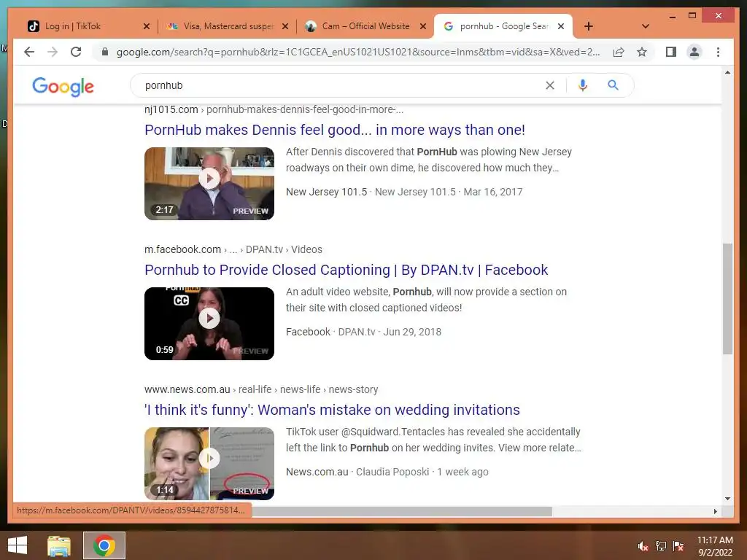This screenshot has width=747, height=560.
Task: Open the www.news.com.au breadcrumb link
Action: click(261, 389)
